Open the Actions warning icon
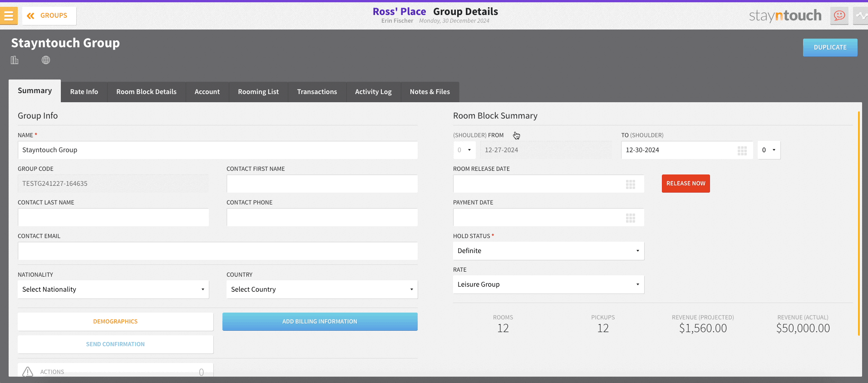 [x=28, y=372]
